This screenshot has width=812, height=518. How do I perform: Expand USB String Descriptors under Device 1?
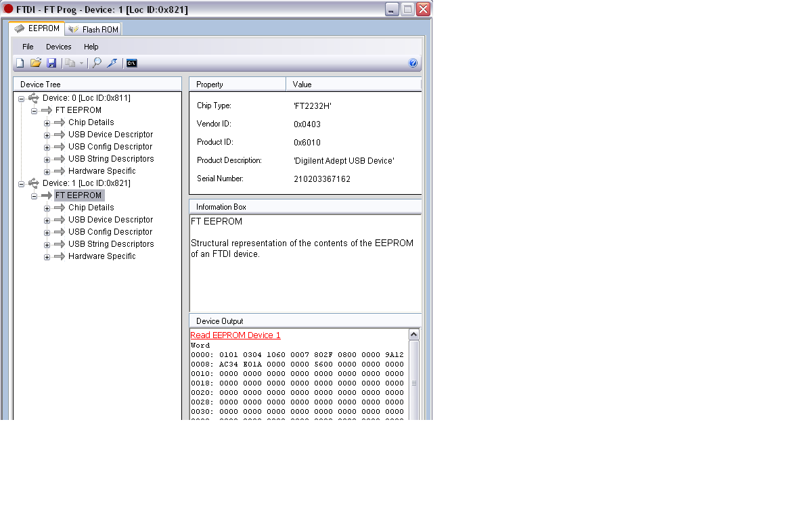47,245
